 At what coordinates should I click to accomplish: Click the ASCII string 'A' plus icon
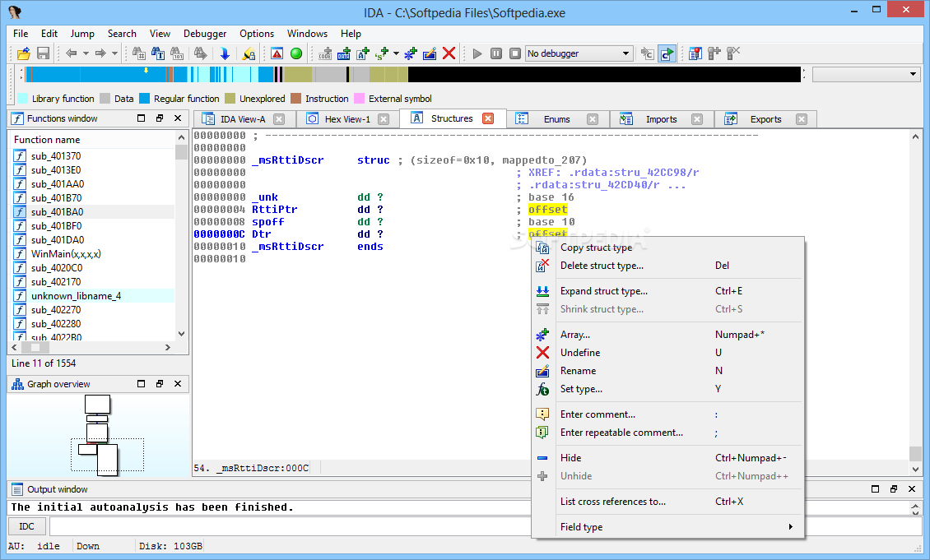[x=363, y=53]
